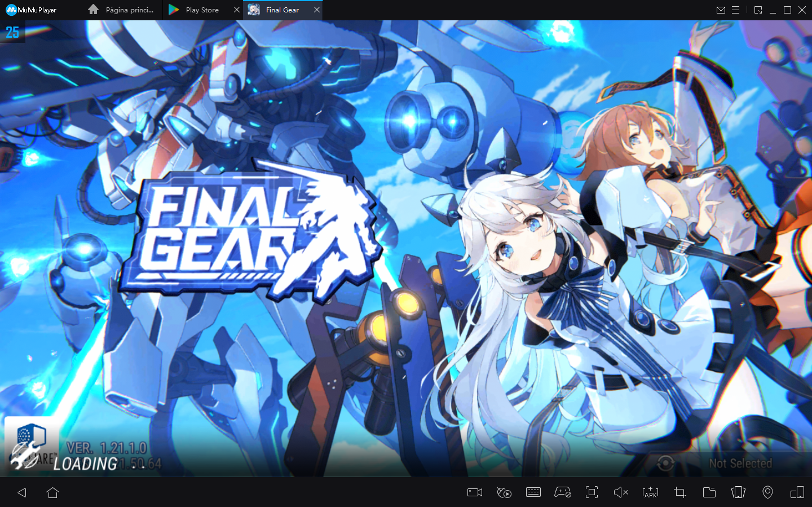Toggle the window resize mode

[x=758, y=10]
